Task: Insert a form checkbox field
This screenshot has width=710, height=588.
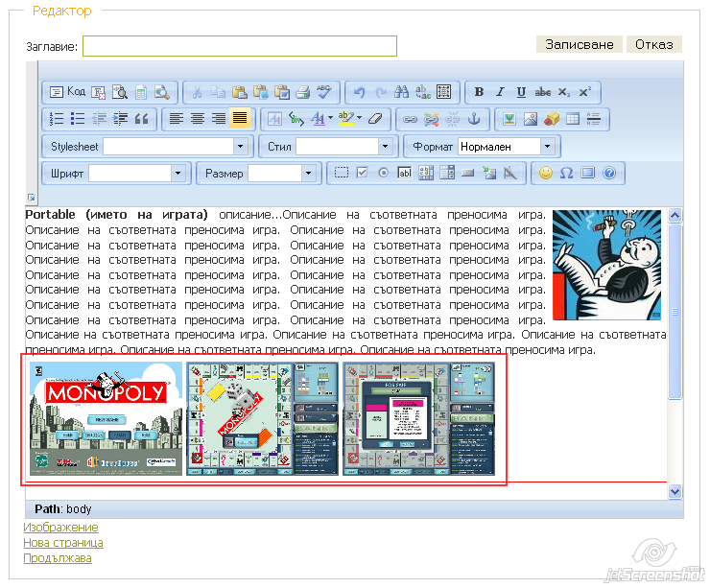Action: [x=363, y=173]
